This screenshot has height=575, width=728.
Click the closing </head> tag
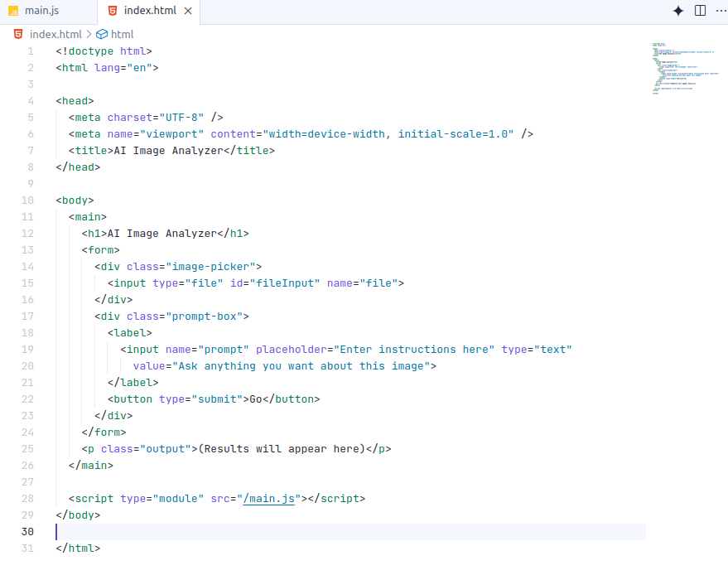coord(78,167)
